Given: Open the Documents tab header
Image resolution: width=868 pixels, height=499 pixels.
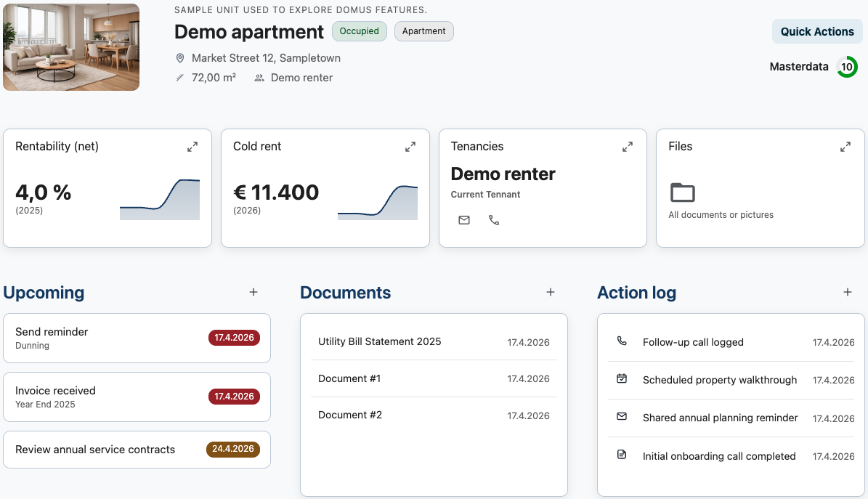Looking at the screenshot, I should 345,292.
